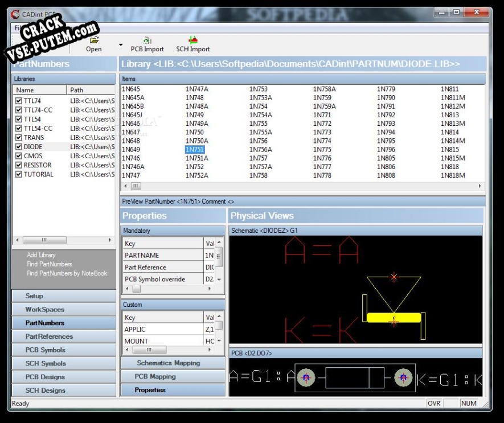Open the SCH Designs navigation section
Screen dimensions: 504x423
[64, 390]
